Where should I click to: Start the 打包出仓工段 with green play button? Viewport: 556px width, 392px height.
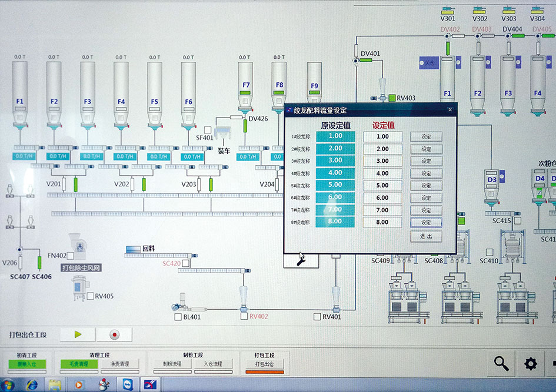(78, 334)
